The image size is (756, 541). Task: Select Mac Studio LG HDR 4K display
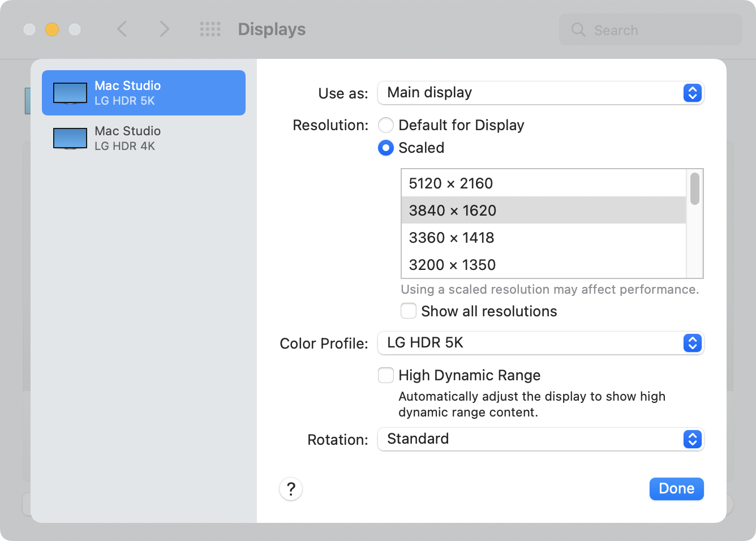point(144,138)
